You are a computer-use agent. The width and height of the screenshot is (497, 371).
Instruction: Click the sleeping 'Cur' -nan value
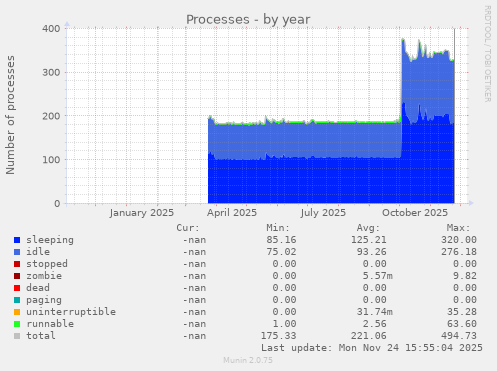[194, 240]
